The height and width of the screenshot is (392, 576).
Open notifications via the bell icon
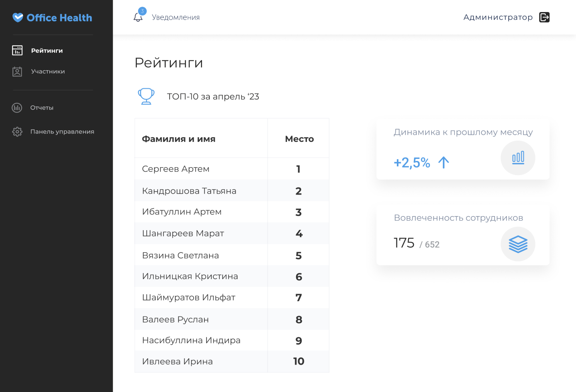[138, 17]
